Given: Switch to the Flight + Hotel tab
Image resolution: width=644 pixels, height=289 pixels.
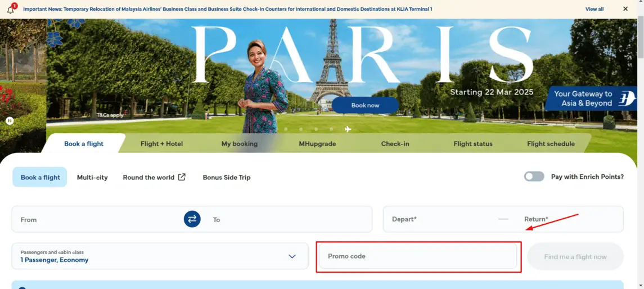Looking at the screenshot, I should 161,144.
